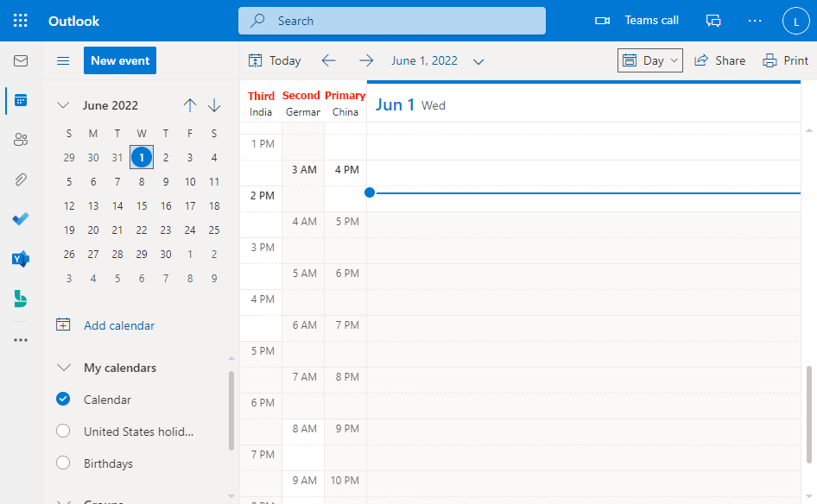Screen dimensions: 817x504
Task: Open the Yammer app icon
Action: [21, 259]
